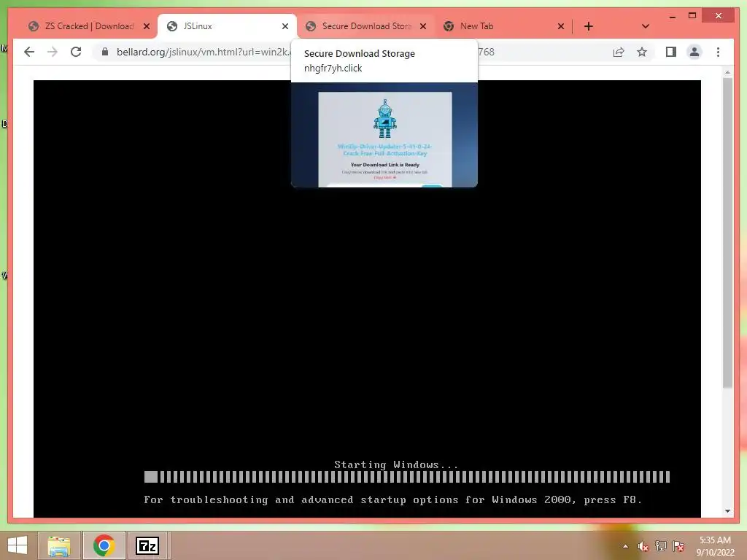This screenshot has height=560, width=747.
Task: Expand the tab search chevron
Action: 645,26
